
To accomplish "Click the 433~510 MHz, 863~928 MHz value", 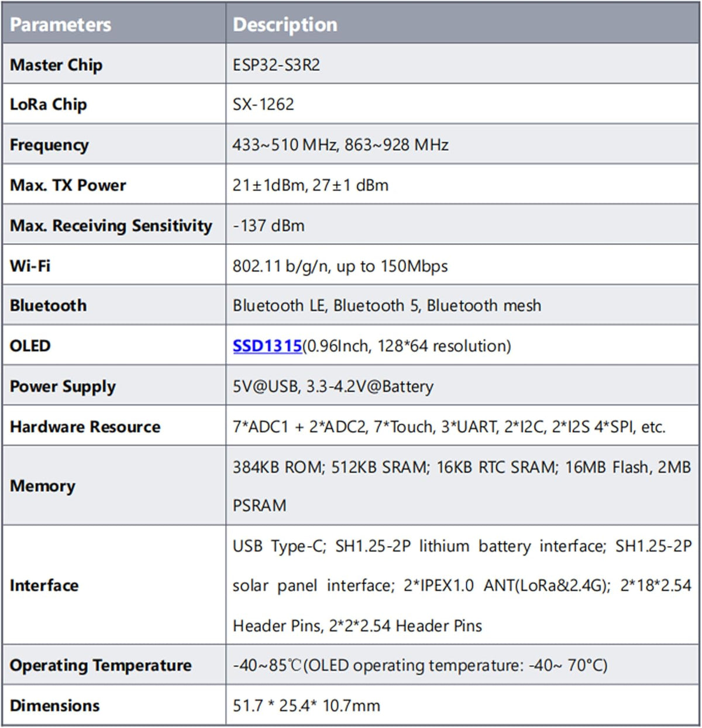I will tap(340, 145).
